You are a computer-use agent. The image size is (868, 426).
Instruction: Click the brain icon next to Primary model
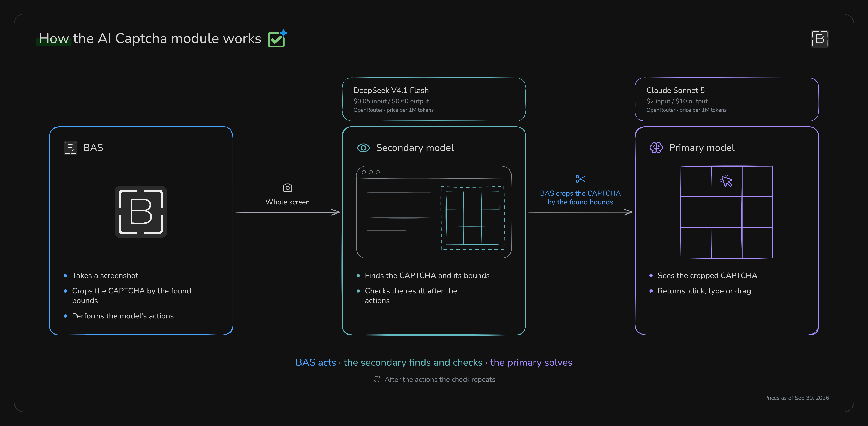656,148
